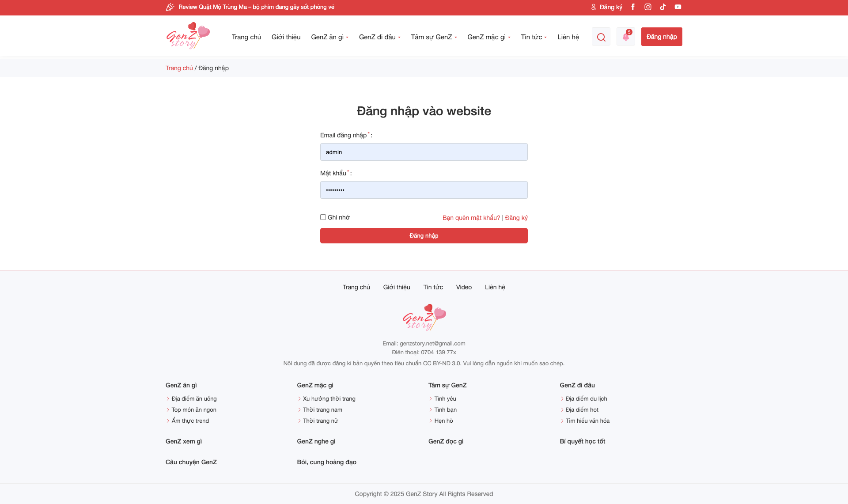This screenshot has width=848, height=504.
Task: Expand the GenZ đi đâu dropdown menu
Action: [x=379, y=37]
